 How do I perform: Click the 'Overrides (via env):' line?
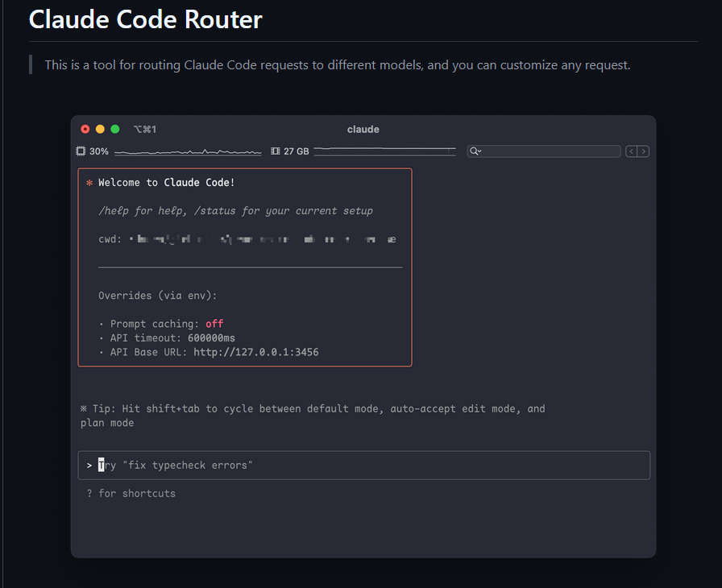(x=157, y=296)
